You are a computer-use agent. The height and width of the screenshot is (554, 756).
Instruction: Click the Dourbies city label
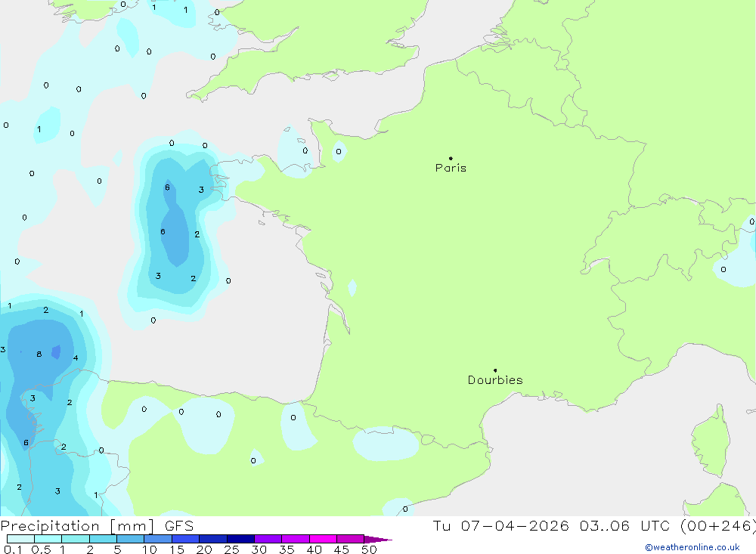(x=495, y=380)
